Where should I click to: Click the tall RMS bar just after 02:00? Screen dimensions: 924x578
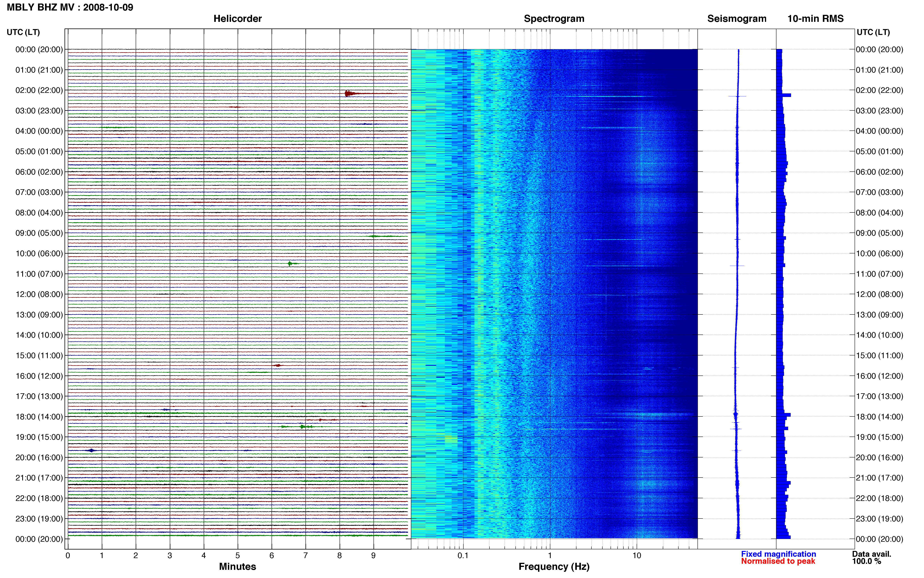pyautogui.click(x=783, y=95)
